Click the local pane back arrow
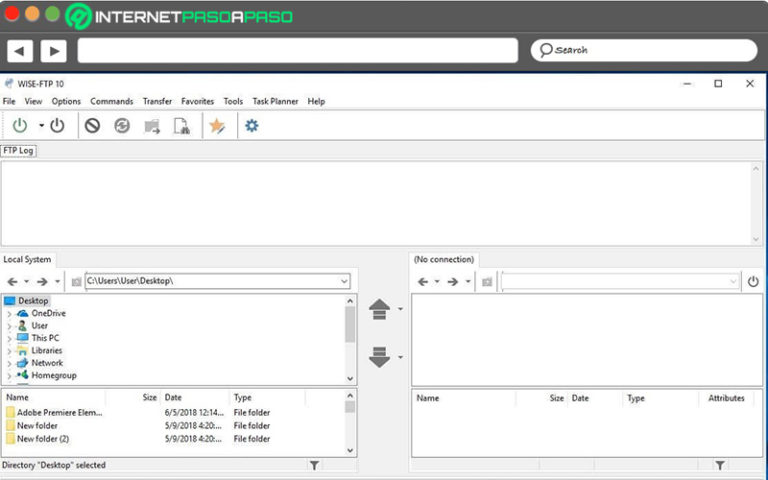 (12, 282)
